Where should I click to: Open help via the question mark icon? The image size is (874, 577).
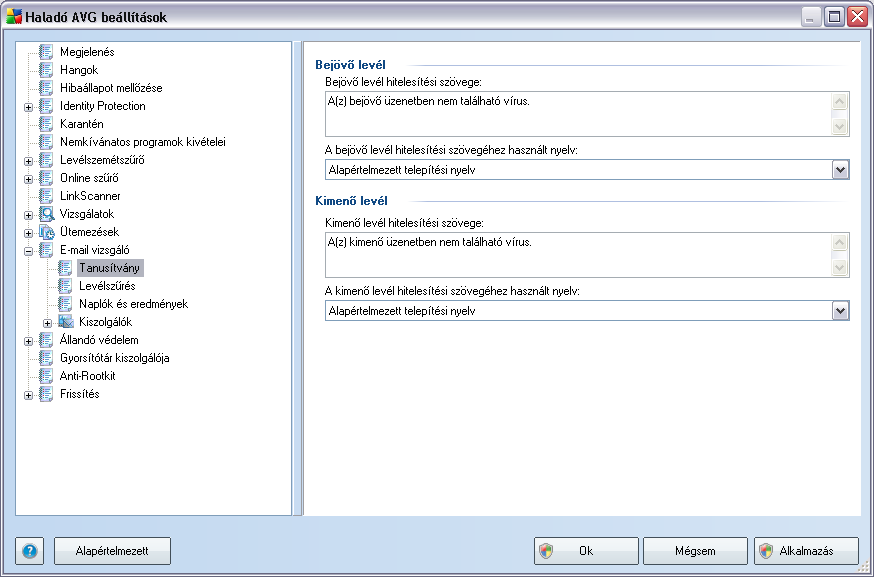coord(30,551)
